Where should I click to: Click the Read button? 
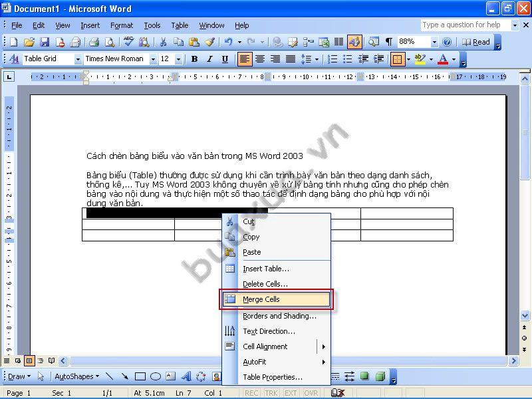(x=476, y=42)
